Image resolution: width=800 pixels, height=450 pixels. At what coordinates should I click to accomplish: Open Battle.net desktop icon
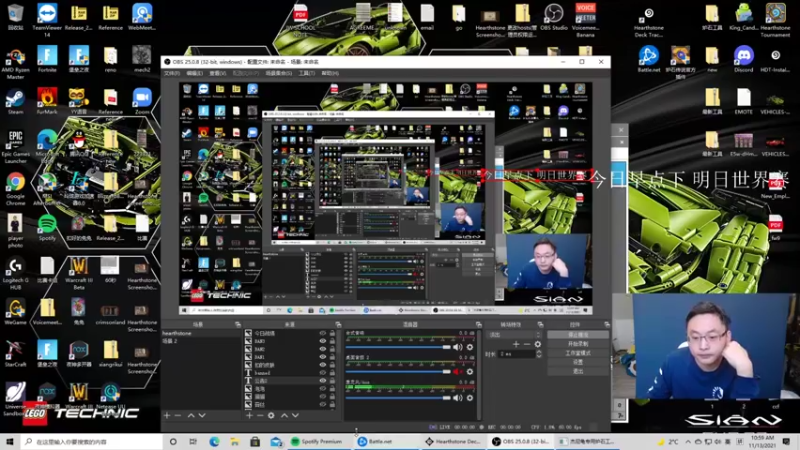click(648, 59)
